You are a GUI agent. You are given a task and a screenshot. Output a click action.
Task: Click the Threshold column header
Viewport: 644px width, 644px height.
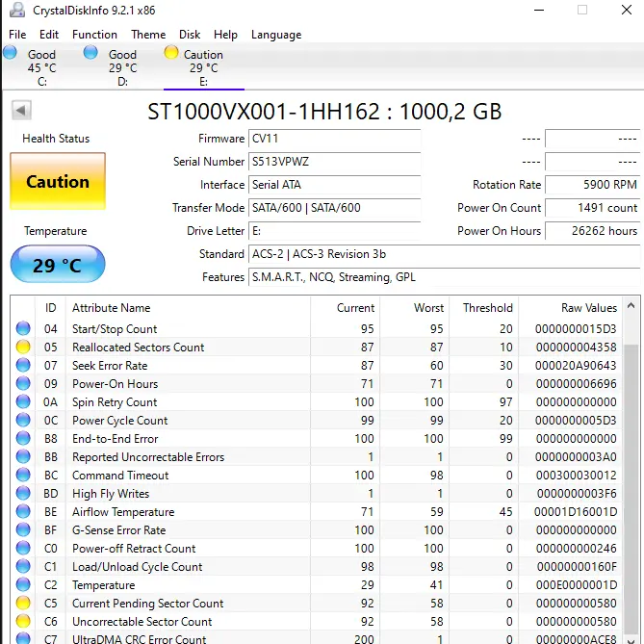coord(484,308)
